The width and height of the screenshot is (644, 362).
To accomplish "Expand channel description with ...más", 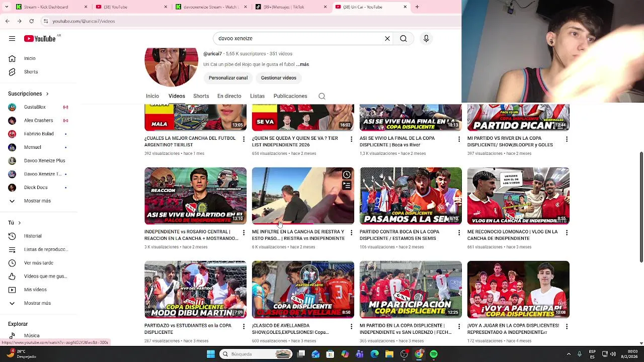I will click(302, 64).
